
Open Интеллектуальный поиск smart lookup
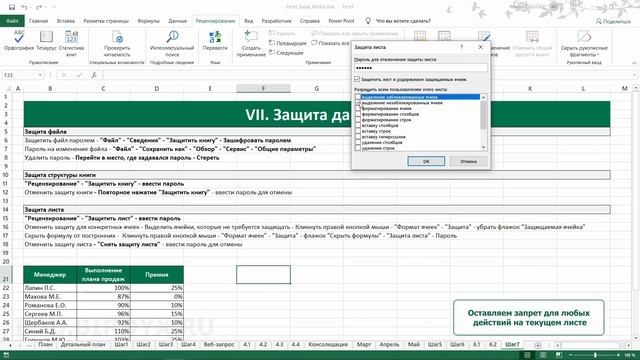coord(172,43)
